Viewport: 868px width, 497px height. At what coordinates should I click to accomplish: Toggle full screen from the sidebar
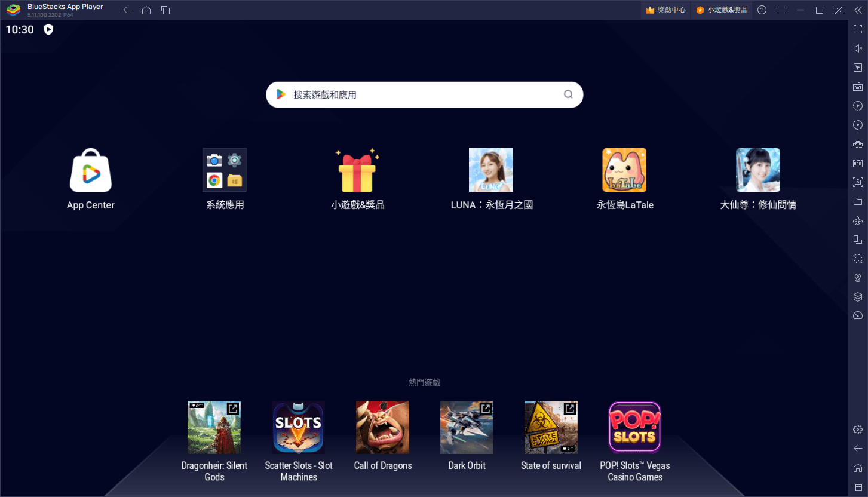pyautogui.click(x=858, y=29)
